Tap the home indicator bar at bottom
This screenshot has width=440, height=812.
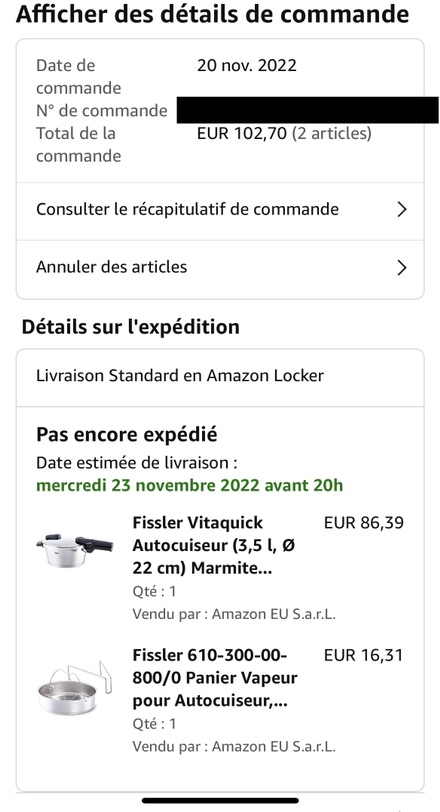coord(220,801)
